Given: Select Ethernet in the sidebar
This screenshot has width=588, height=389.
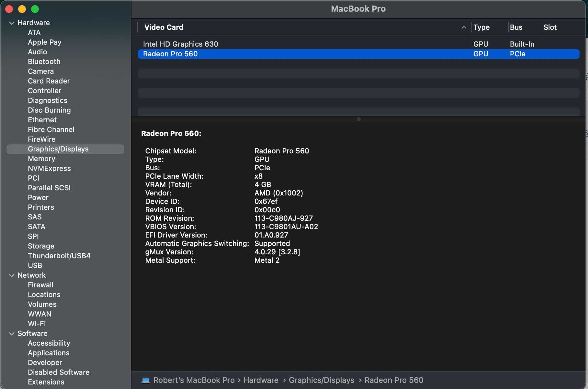Looking at the screenshot, I should click(x=42, y=120).
